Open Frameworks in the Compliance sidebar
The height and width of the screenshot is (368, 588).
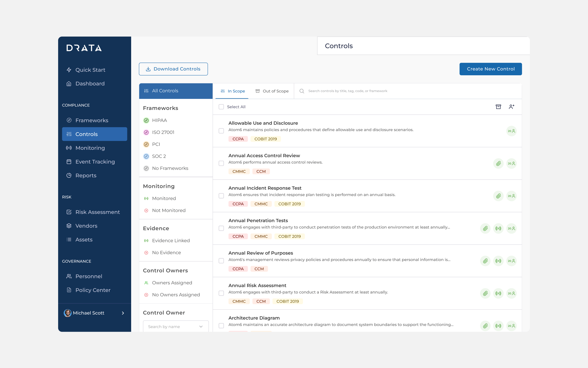[x=95, y=120]
